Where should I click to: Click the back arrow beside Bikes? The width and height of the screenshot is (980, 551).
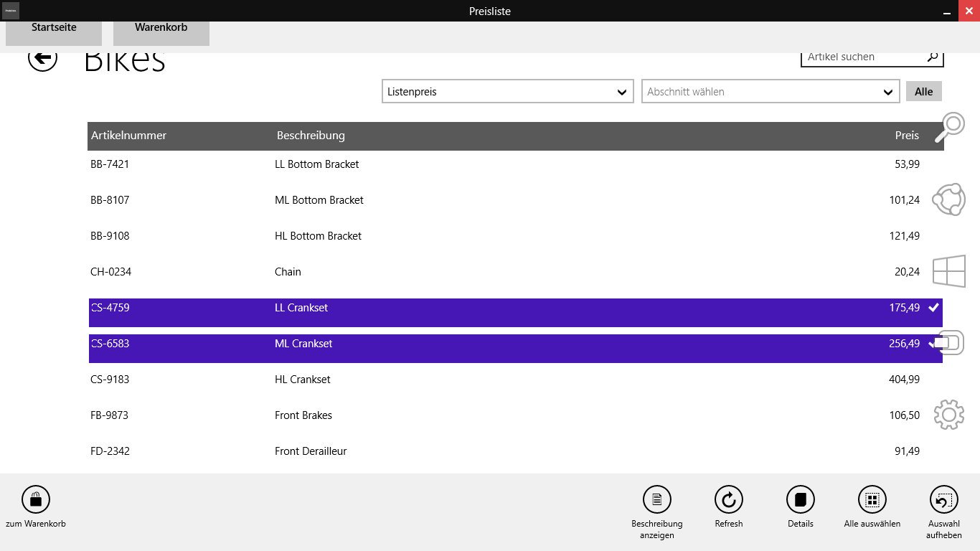[x=42, y=59]
